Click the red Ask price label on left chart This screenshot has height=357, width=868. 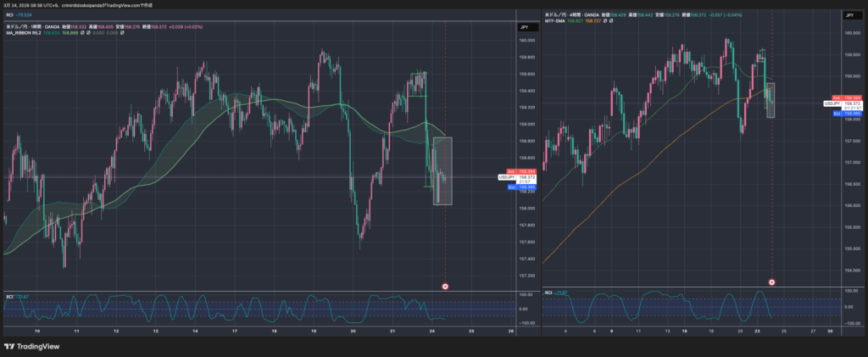(515, 172)
